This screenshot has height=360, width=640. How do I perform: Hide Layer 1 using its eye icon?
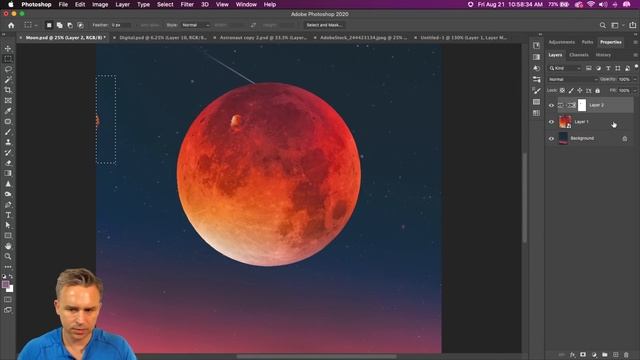[551, 122]
